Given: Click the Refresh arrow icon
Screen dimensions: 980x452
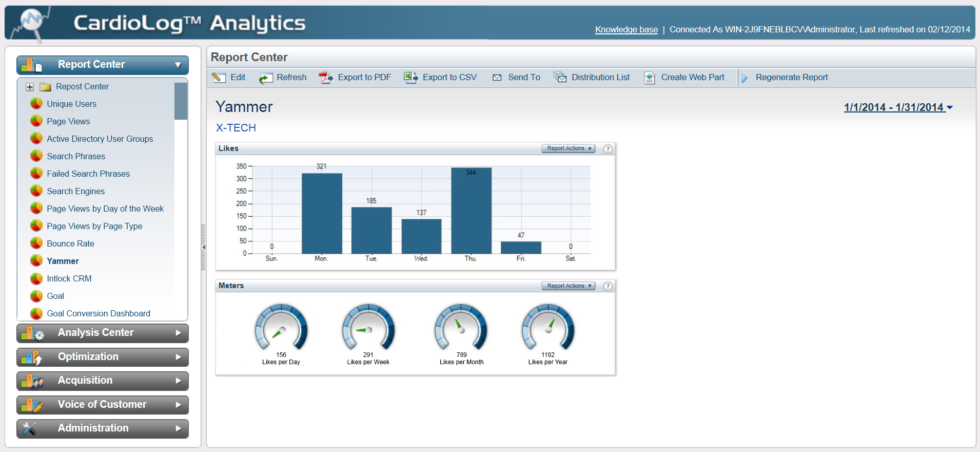Looking at the screenshot, I should click(x=265, y=78).
